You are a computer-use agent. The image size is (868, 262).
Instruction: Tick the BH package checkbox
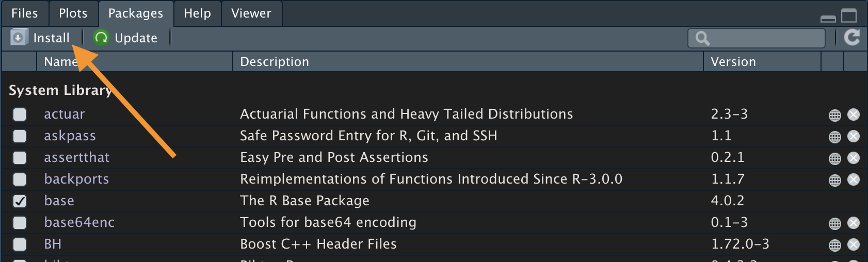click(20, 244)
